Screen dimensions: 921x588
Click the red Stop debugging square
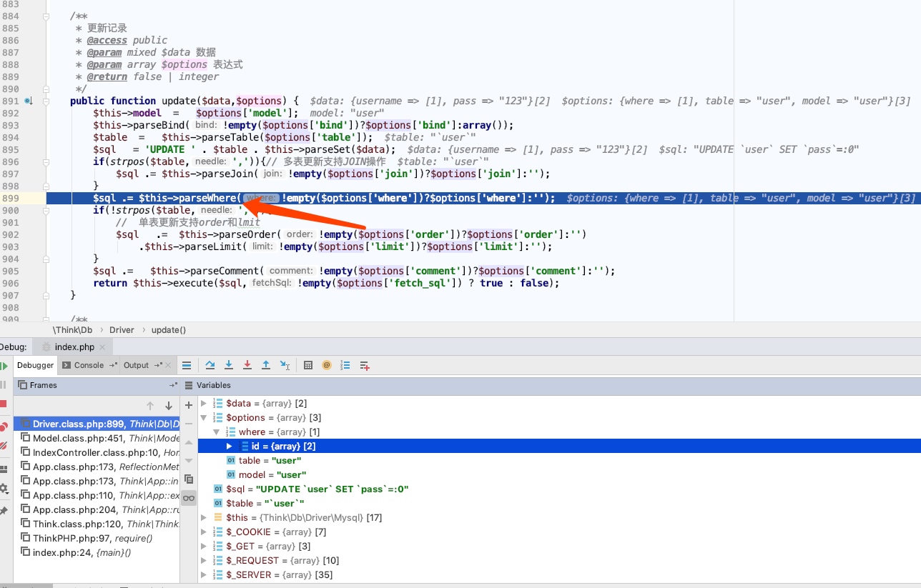pyautogui.click(x=4, y=404)
